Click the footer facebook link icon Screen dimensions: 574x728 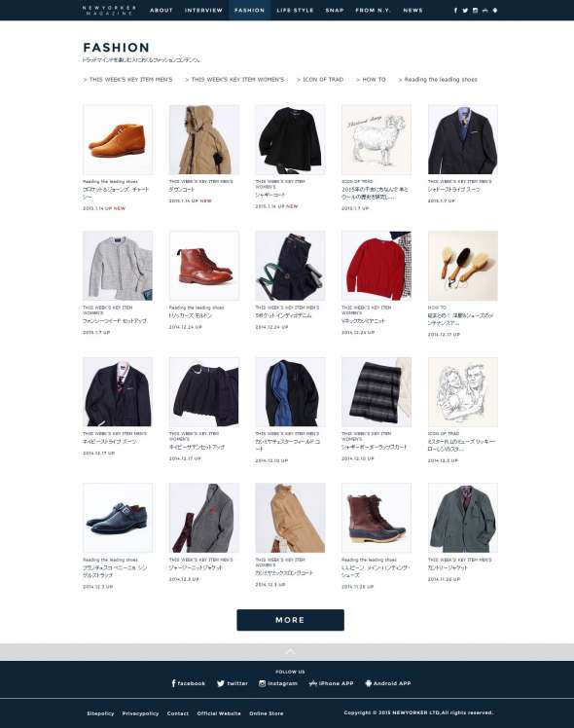coord(173,683)
